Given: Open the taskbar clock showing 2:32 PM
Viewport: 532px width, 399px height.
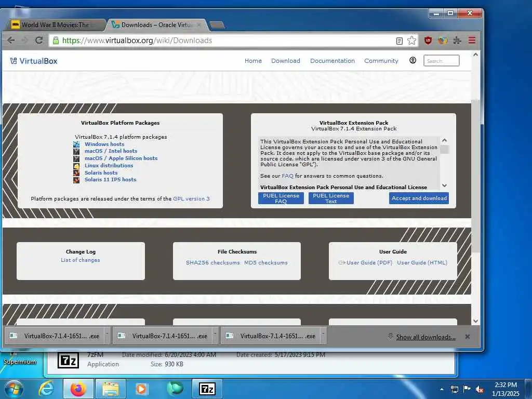Looking at the screenshot, I should [506, 389].
